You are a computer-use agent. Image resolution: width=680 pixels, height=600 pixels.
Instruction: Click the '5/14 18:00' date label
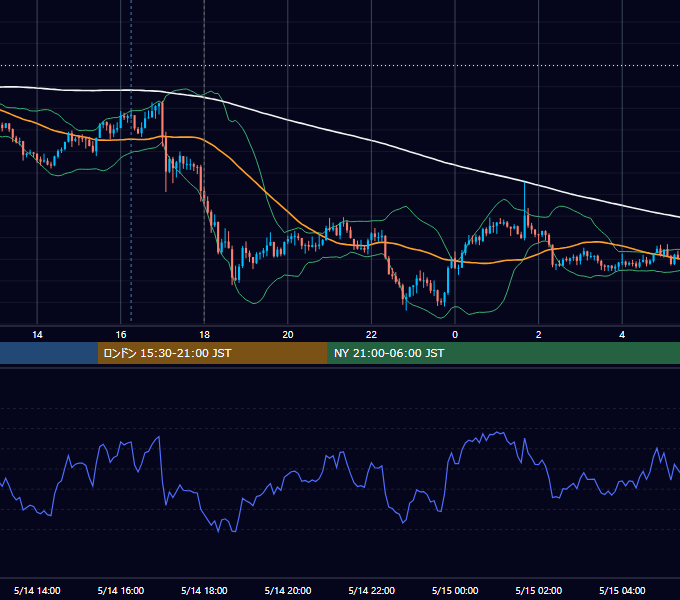click(204, 590)
